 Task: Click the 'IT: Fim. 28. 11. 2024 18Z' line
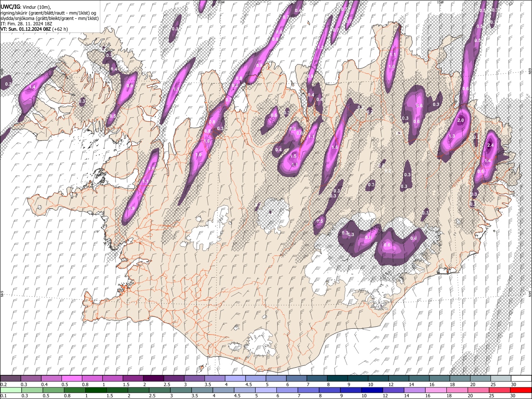(26, 24)
